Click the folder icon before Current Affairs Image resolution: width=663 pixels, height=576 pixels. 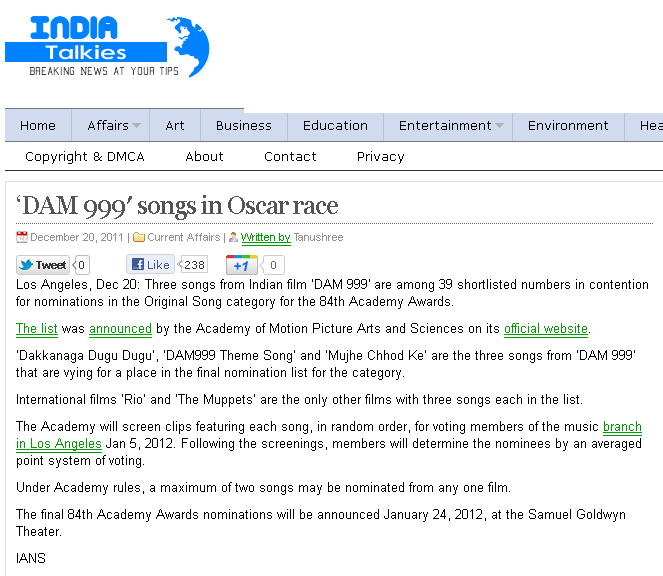(x=139, y=238)
